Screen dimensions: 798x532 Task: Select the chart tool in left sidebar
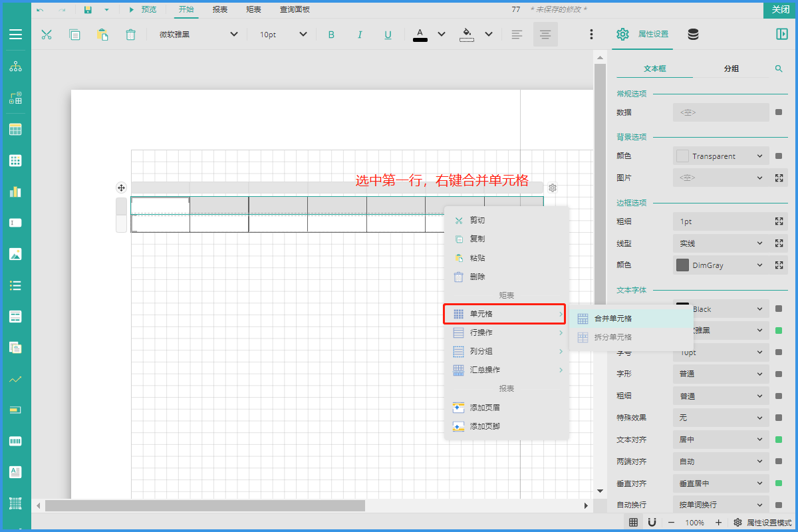pyautogui.click(x=15, y=192)
